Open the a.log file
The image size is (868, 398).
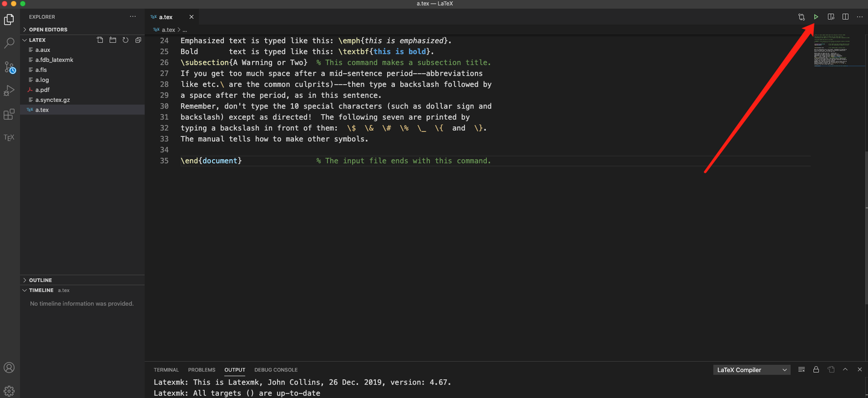pyautogui.click(x=42, y=80)
